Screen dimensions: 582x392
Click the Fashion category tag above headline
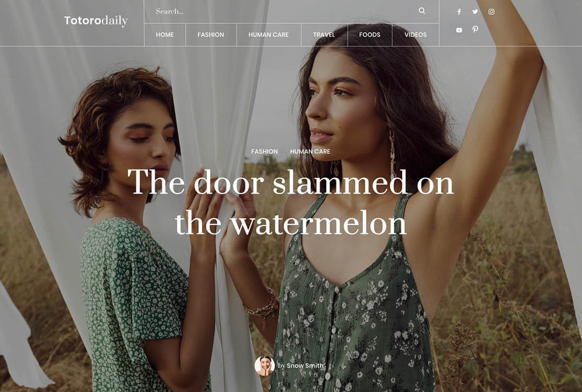click(x=264, y=151)
